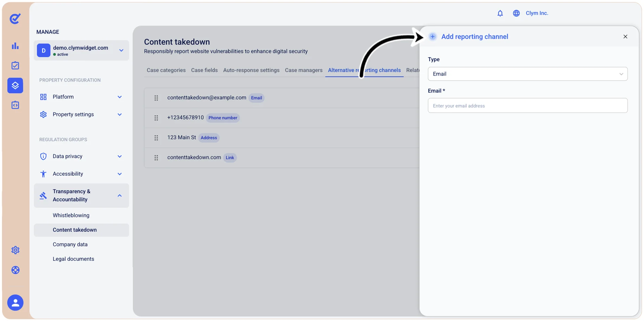Click the Clym Inc. account name
Image resolution: width=644 pixels, height=321 pixels.
click(537, 13)
